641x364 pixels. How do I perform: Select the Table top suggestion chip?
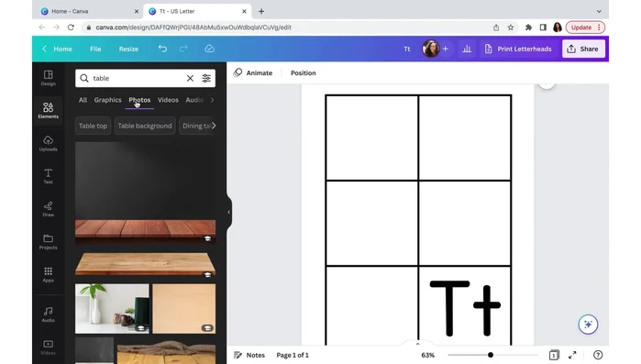[x=93, y=126]
